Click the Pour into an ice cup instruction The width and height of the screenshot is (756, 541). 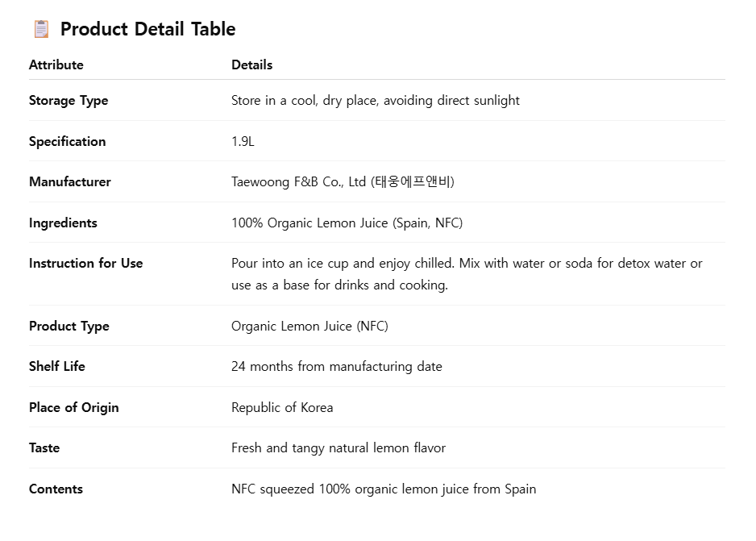466,273
